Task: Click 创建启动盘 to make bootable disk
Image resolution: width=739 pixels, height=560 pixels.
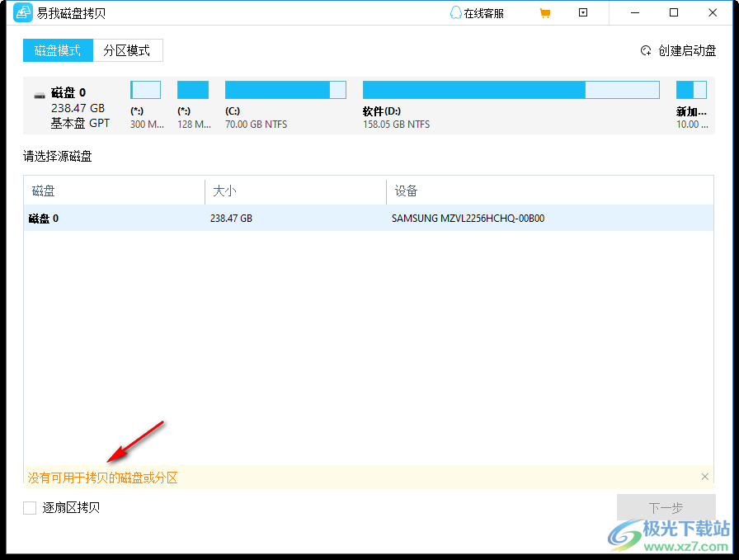Action: [x=686, y=49]
